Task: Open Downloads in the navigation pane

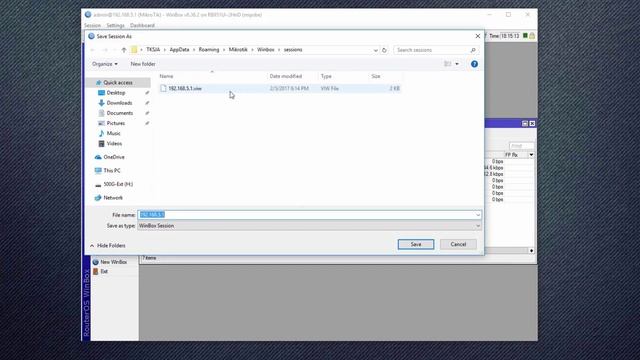Action: pos(119,103)
